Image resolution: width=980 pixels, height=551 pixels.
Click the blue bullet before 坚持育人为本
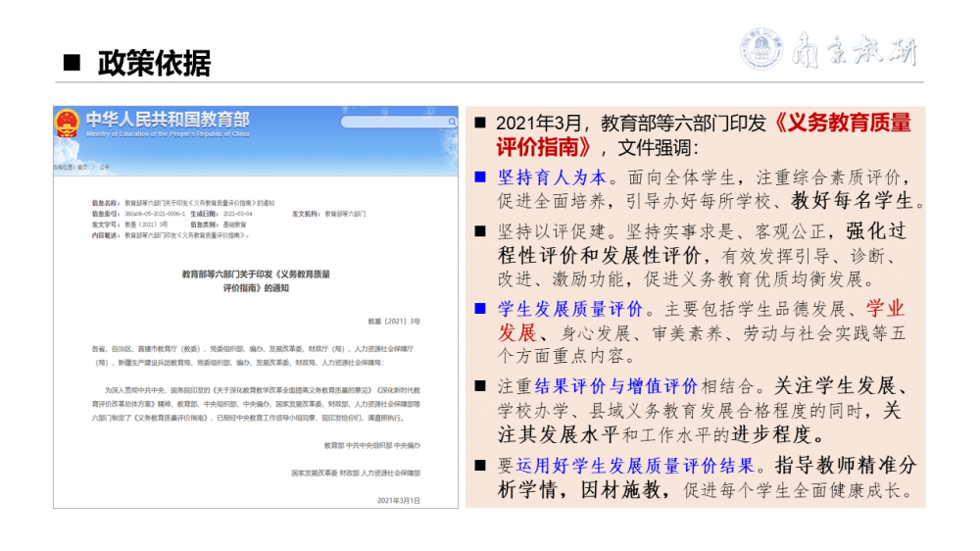pos(480,178)
